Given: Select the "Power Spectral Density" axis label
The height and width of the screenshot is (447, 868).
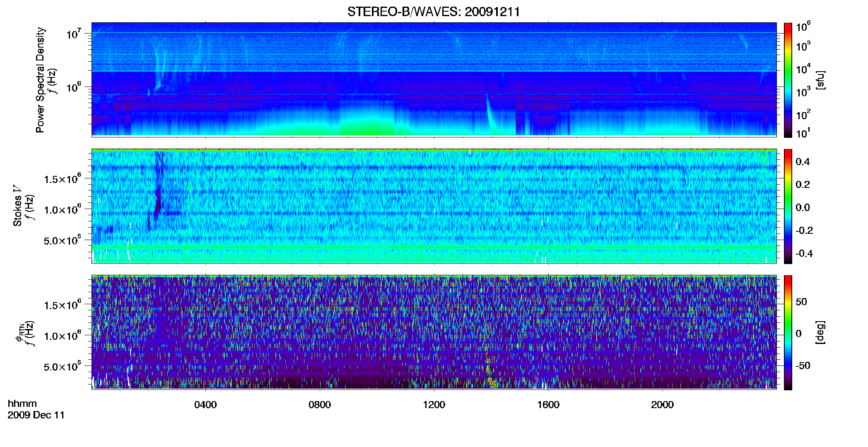Looking at the screenshot, I should (x=40, y=80).
